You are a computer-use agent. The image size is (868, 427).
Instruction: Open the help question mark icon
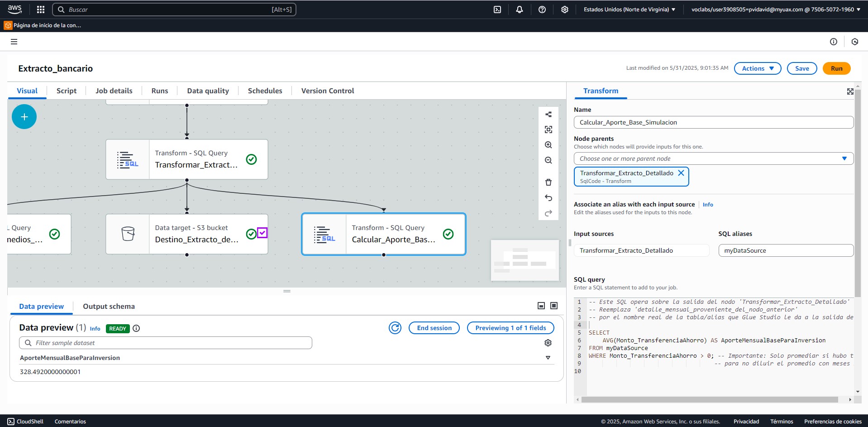tap(542, 10)
